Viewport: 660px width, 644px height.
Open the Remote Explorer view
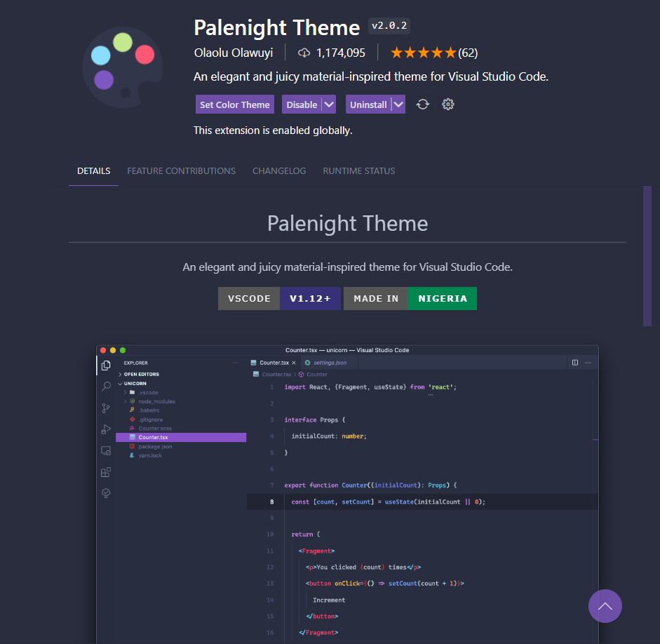pos(105,450)
